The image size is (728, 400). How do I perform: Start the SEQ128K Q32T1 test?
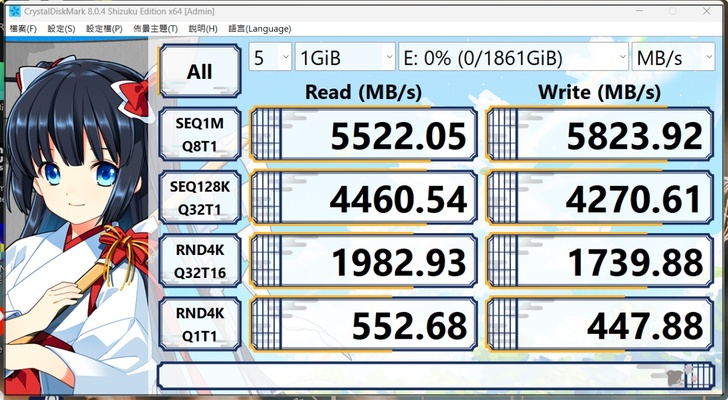click(200, 198)
